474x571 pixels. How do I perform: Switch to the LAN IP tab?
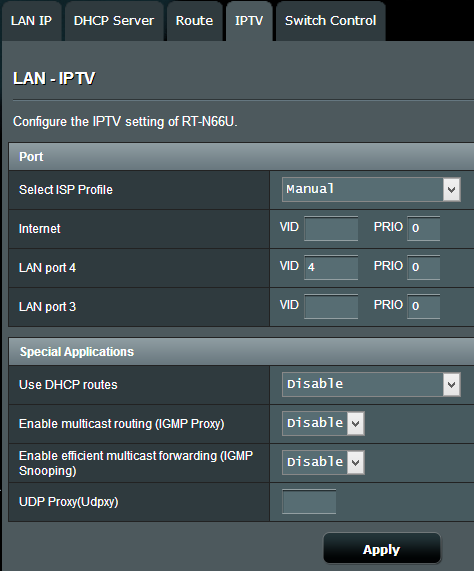[x=31, y=21]
